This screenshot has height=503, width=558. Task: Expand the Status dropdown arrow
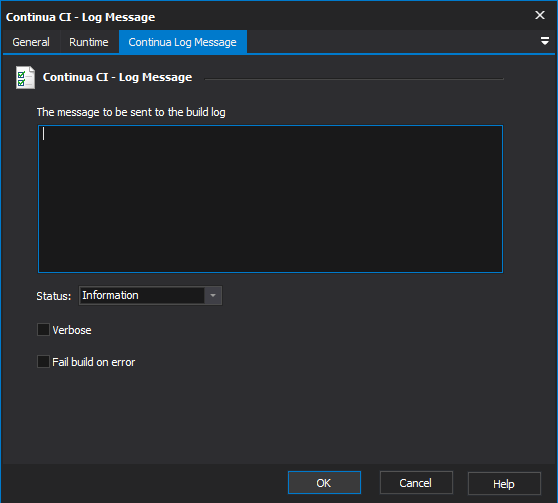click(x=213, y=295)
